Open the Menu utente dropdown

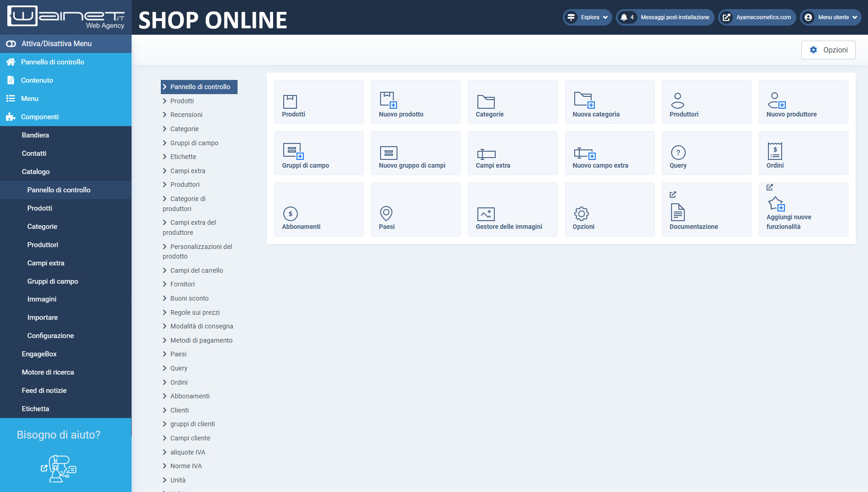[x=831, y=17]
